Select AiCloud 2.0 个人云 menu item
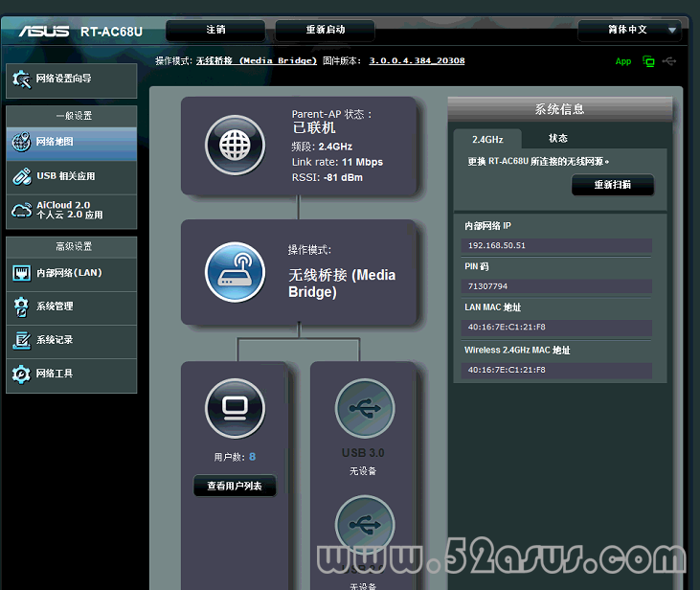The width and height of the screenshot is (700, 590). tap(72, 212)
